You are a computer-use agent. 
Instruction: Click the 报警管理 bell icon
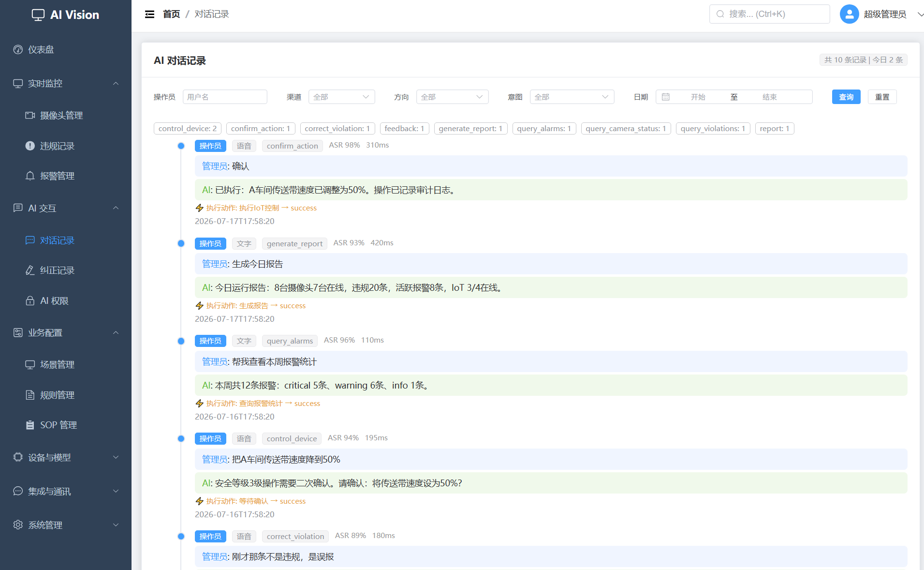point(30,176)
